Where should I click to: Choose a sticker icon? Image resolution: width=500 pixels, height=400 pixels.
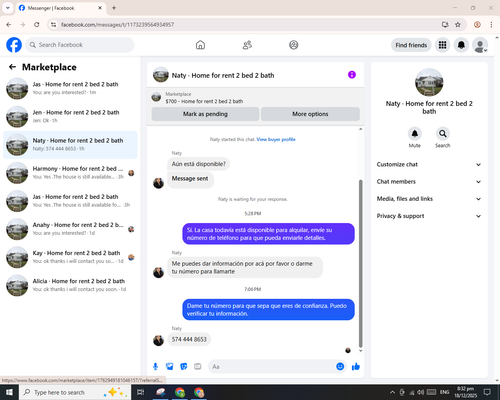click(184, 367)
